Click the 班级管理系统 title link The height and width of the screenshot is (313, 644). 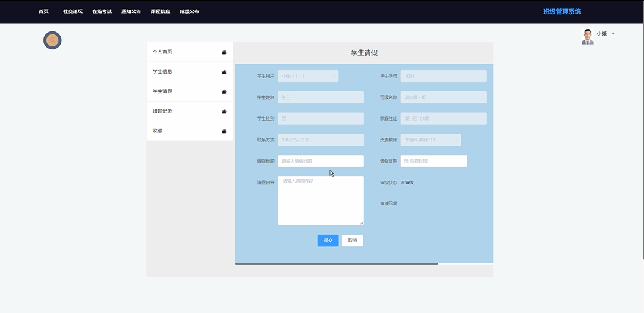[x=562, y=11]
